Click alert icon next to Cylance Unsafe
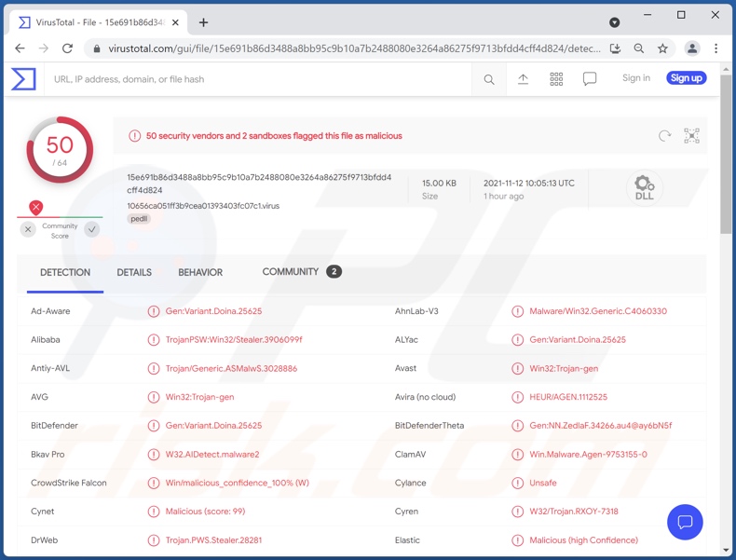736x560 pixels. coord(517,483)
